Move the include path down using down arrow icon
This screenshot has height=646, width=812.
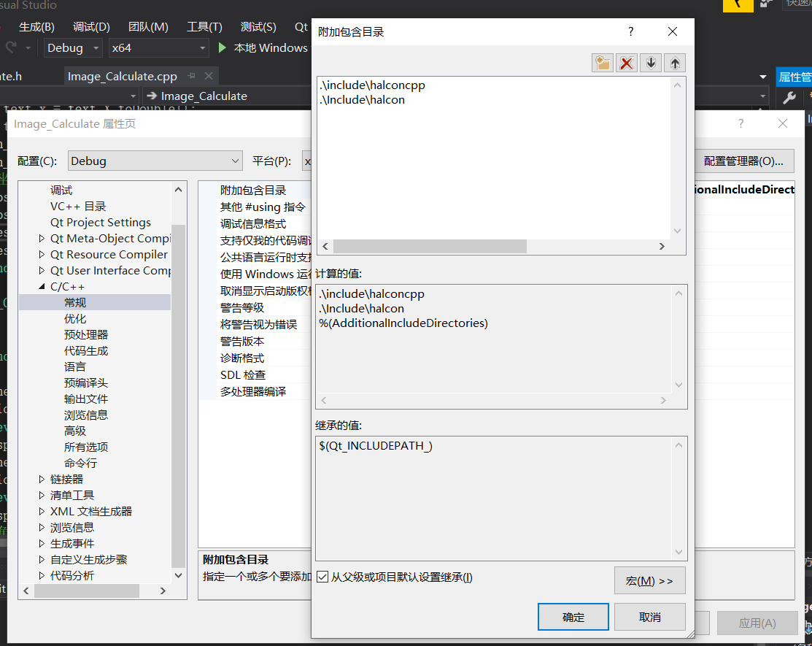point(650,62)
